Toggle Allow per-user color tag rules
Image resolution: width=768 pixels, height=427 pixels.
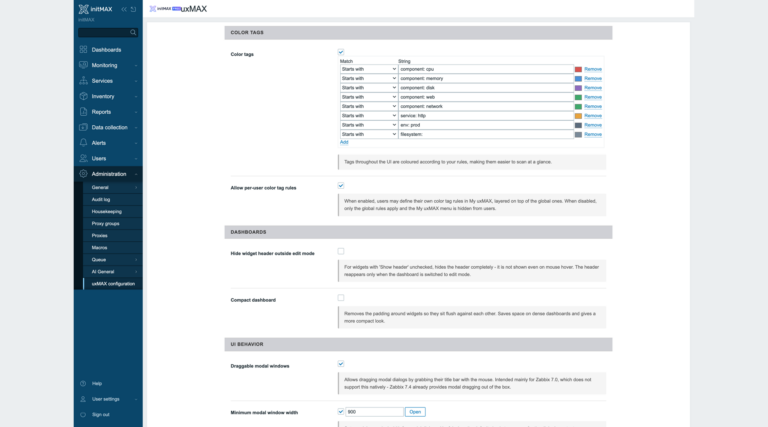(341, 186)
